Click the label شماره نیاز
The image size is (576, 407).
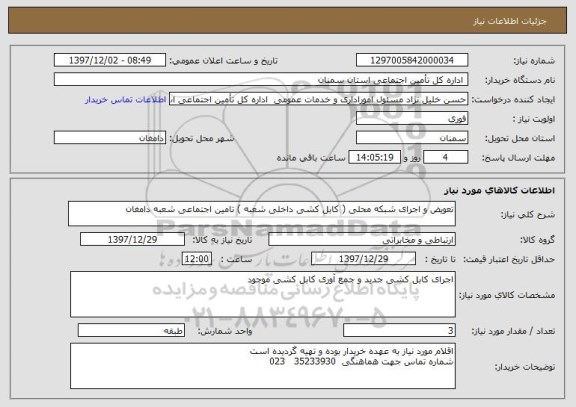coord(534,61)
